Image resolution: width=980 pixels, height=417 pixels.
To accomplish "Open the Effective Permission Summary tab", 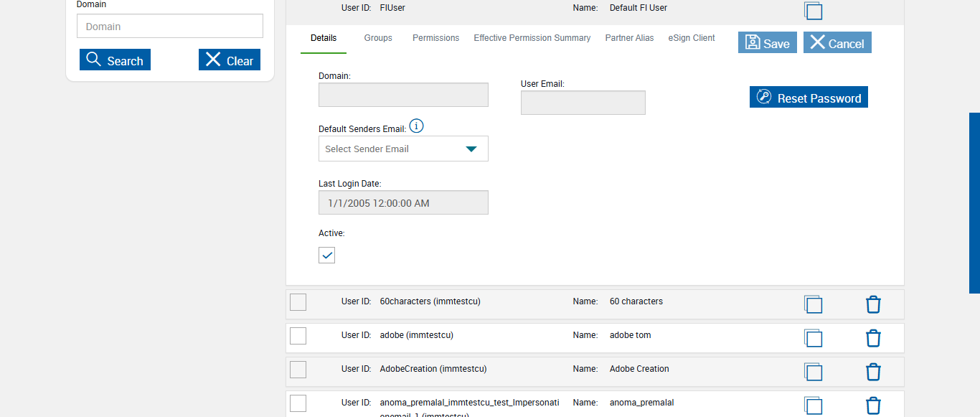I will click(532, 38).
